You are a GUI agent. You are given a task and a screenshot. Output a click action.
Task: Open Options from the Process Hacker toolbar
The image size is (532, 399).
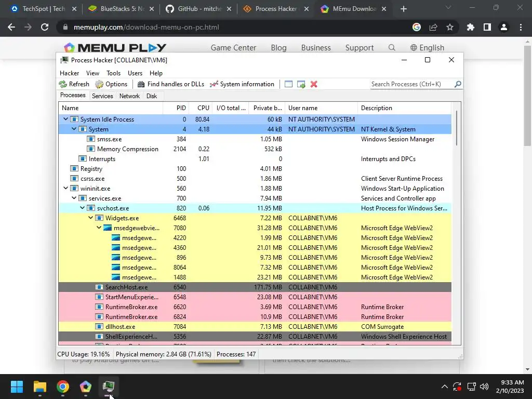111,84
